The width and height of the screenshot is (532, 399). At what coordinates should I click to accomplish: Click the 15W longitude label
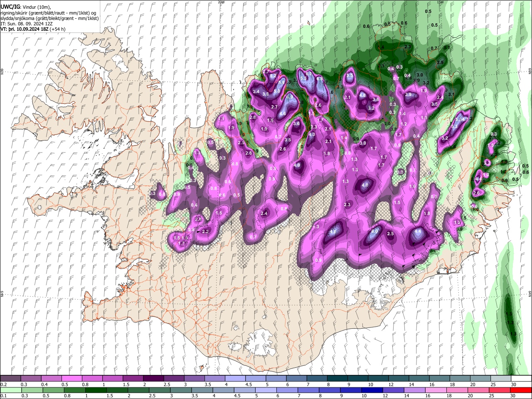coord(440,2)
